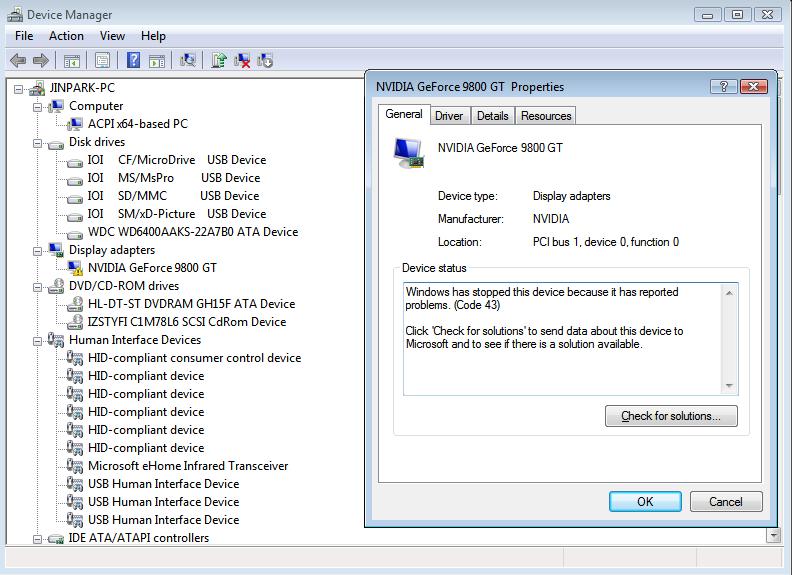Open the Properties toolbar icon
The width and height of the screenshot is (792, 575).
click(x=102, y=61)
